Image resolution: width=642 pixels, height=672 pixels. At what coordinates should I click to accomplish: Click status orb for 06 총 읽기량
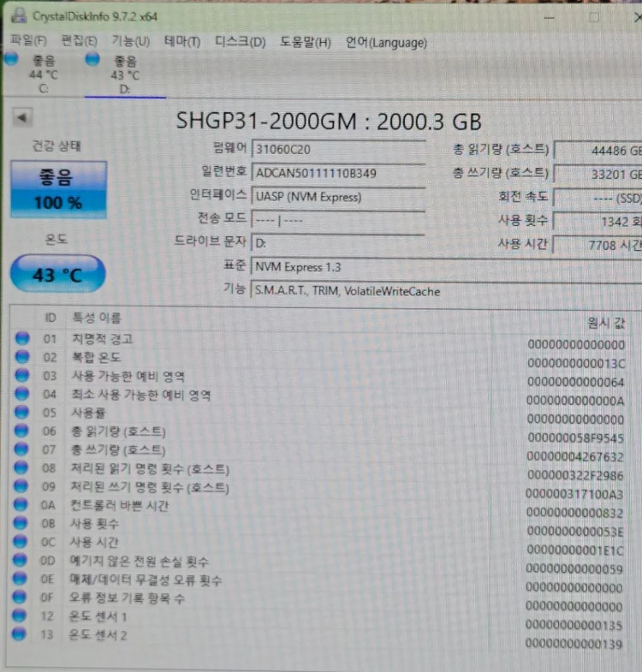click(x=21, y=431)
